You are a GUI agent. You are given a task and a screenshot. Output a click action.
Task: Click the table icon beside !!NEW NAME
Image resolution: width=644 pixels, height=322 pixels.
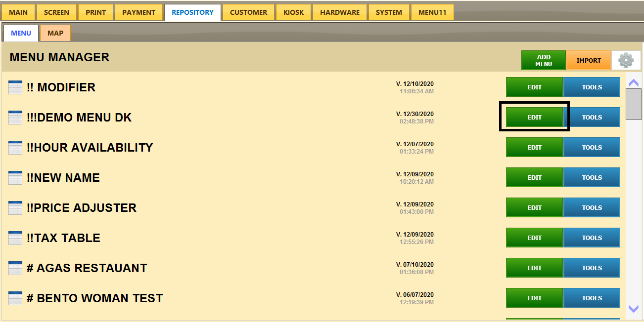(x=15, y=178)
